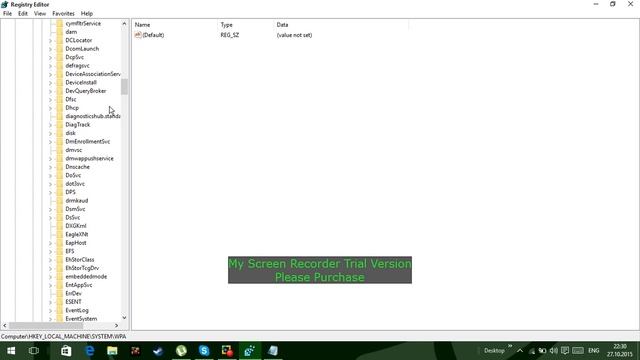Open the File menu
The width and height of the screenshot is (640, 360).
pyautogui.click(x=7, y=13)
